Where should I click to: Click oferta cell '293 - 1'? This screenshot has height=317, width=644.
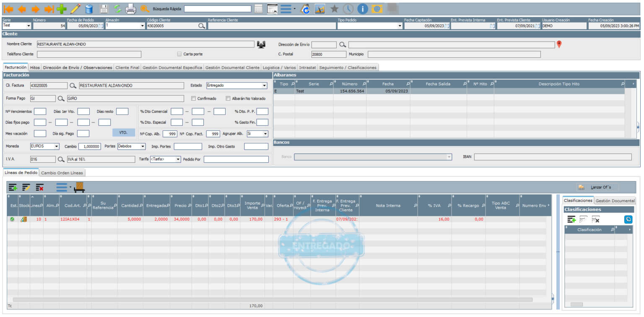tap(283, 219)
